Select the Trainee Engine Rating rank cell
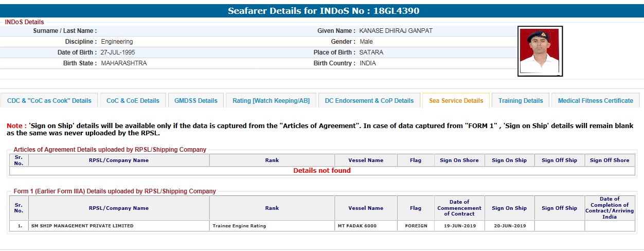644x251 pixels. point(239,226)
